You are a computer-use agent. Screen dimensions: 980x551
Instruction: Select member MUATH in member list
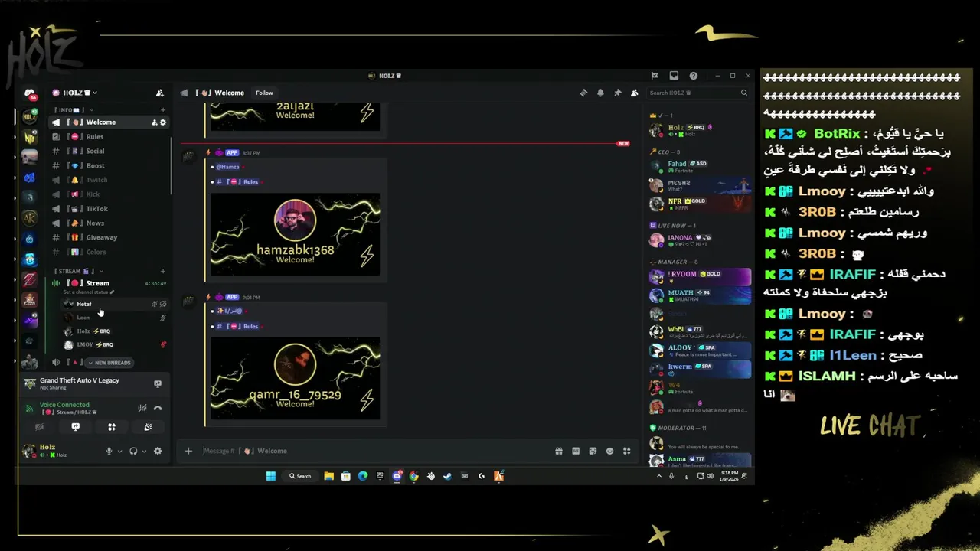[x=699, y=295]
